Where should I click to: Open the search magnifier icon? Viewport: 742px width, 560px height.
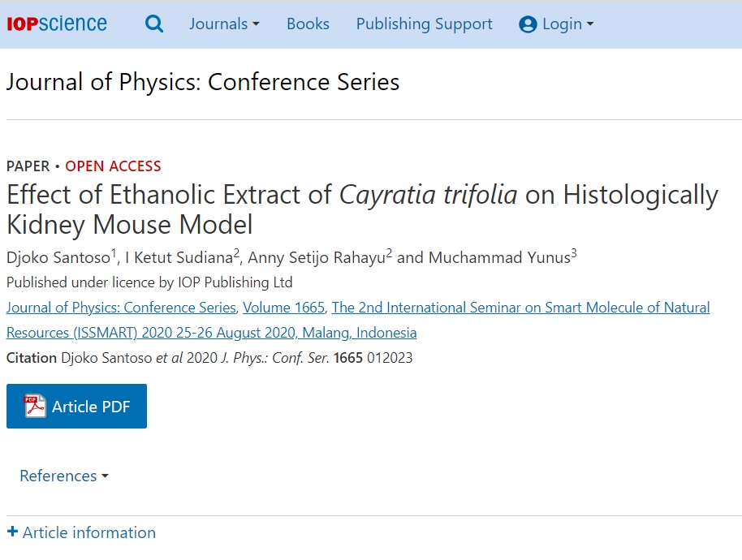154,24
